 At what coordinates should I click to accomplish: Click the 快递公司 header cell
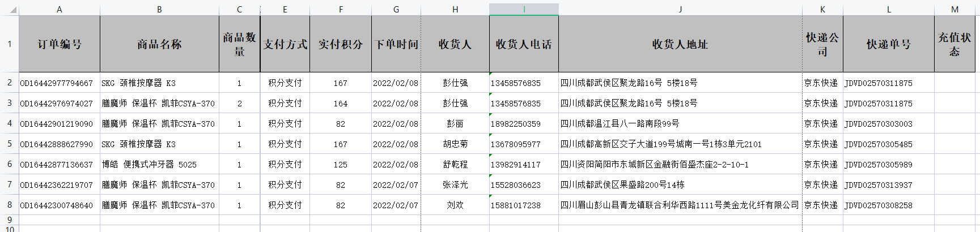pos(822,44)
